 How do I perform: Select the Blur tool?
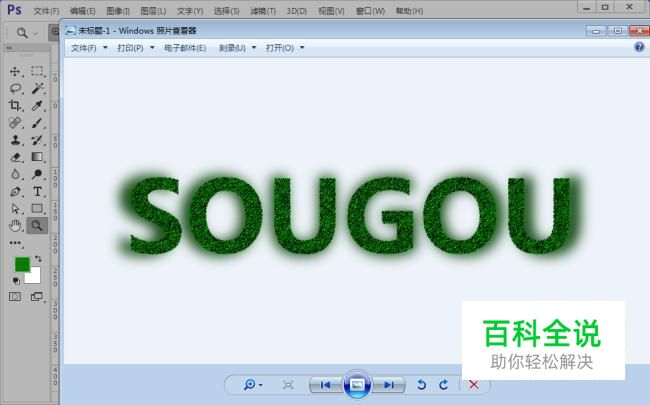(15, 174)
